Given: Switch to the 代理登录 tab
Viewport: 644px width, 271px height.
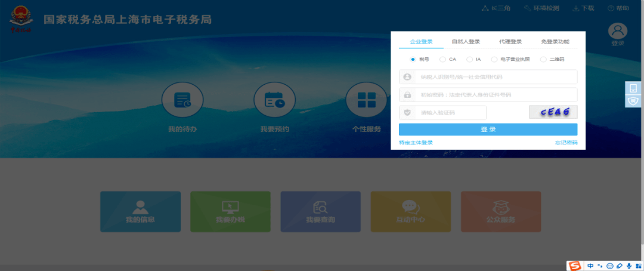Looking at the screenshot, I should point(510,42).
